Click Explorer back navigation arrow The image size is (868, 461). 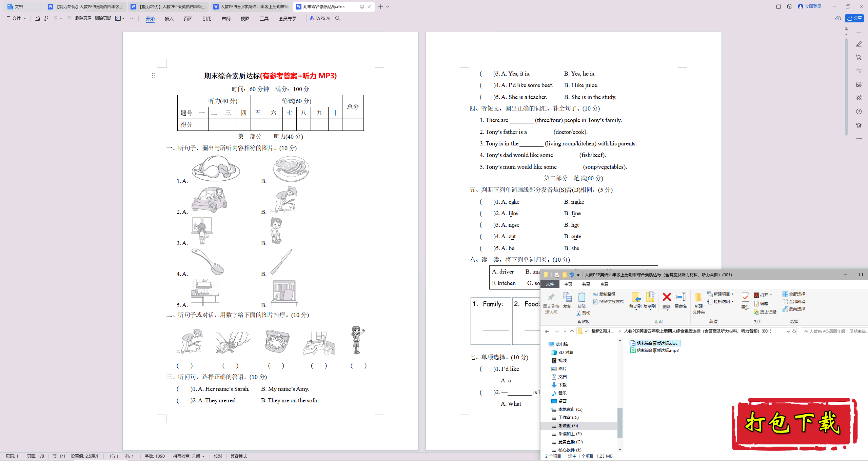547,331
